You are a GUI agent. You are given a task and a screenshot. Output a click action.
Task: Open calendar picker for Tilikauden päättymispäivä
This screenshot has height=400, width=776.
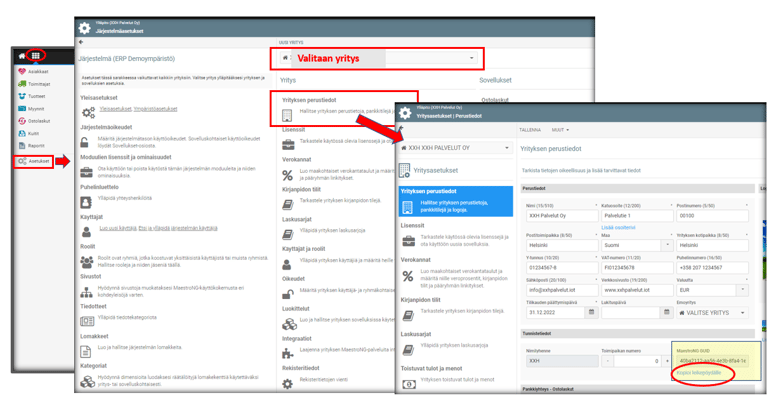coord(590,313)
